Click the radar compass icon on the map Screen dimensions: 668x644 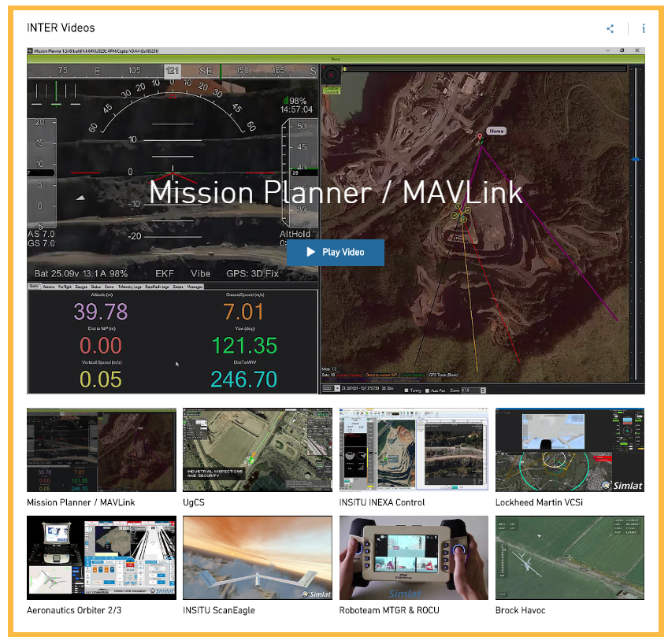[331, 76]
